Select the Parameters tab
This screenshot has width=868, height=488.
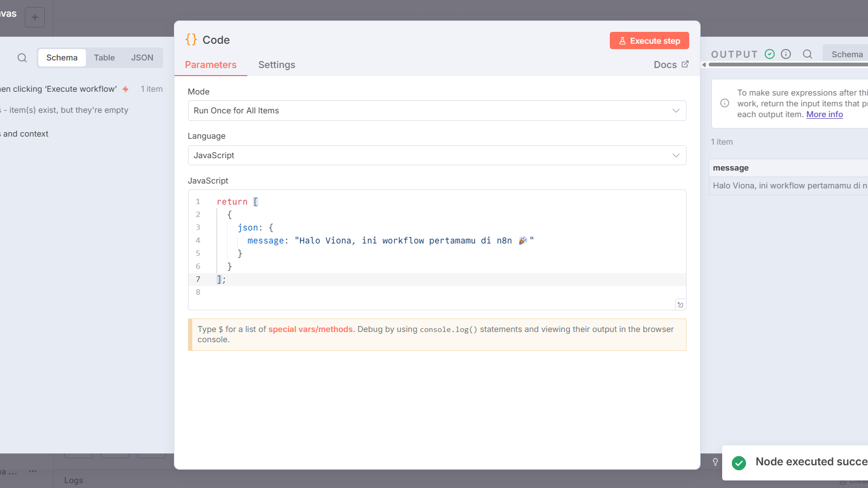[211, 65]
